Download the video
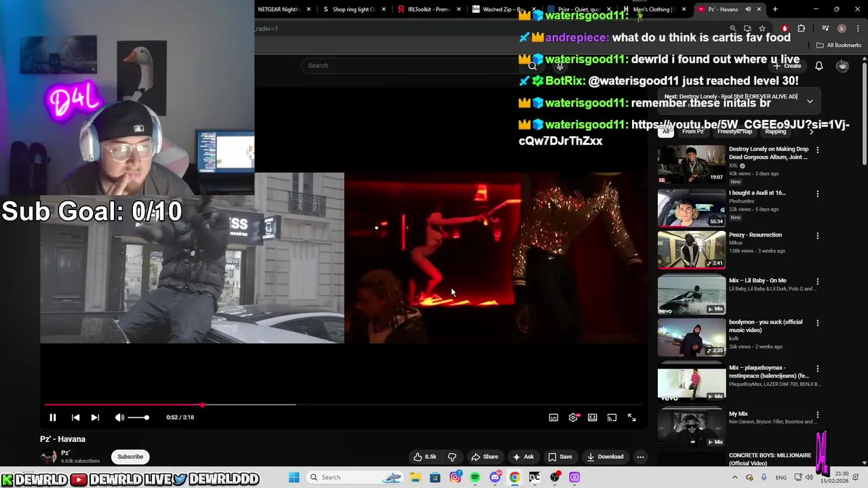 tap(605, 457)
